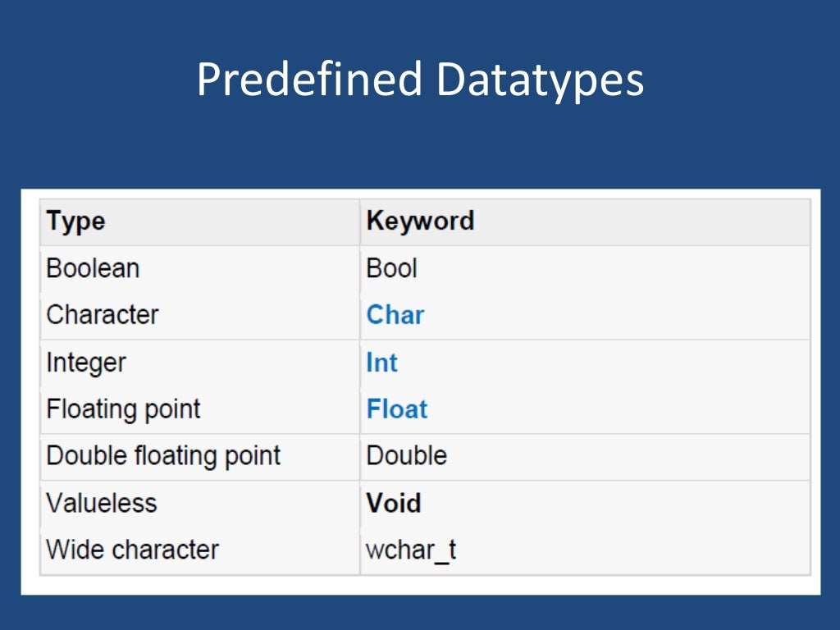Select the 'Double floating point' type cell

163,456
